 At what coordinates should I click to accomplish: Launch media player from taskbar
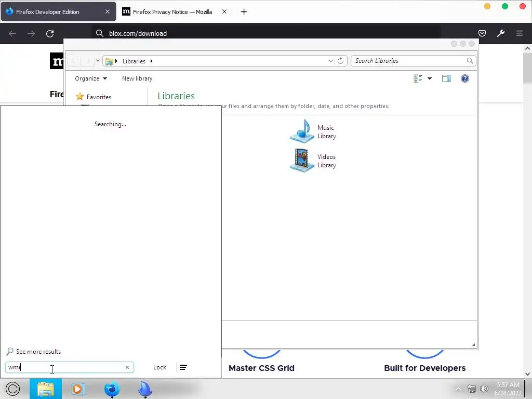click(x=78, y=389)
